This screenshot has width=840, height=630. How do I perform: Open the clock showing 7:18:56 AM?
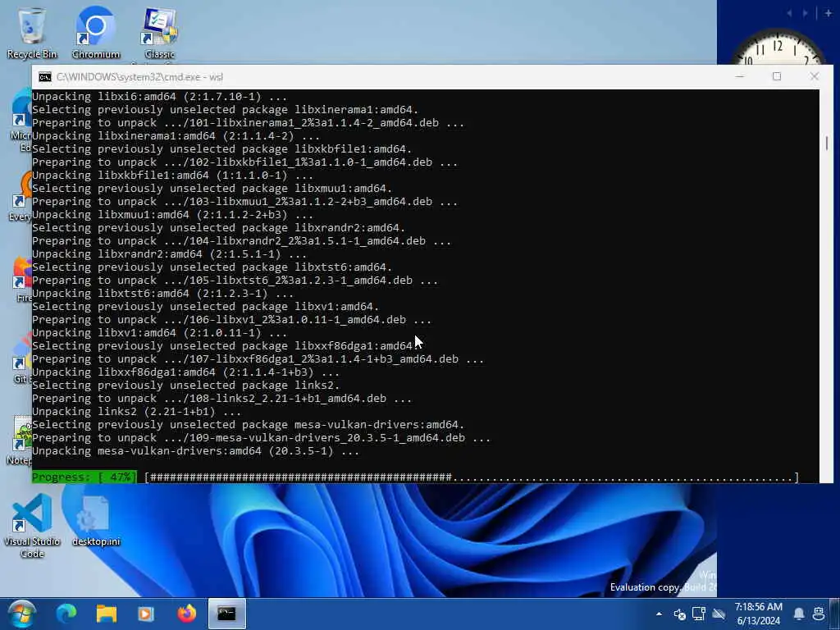(758, 614)
